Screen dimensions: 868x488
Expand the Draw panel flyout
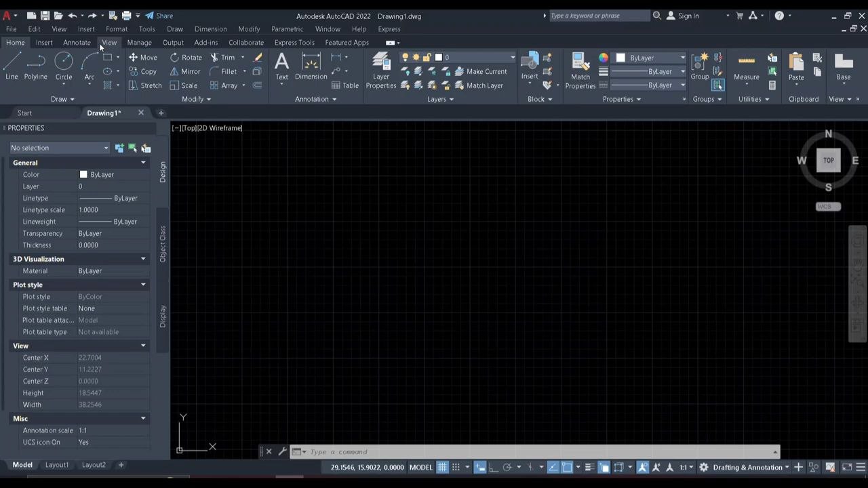pyautogui.click(x=62, y=99)
